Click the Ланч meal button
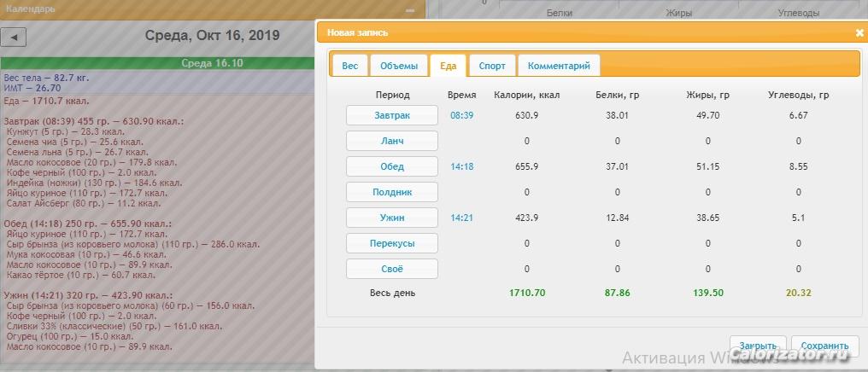 391,141
